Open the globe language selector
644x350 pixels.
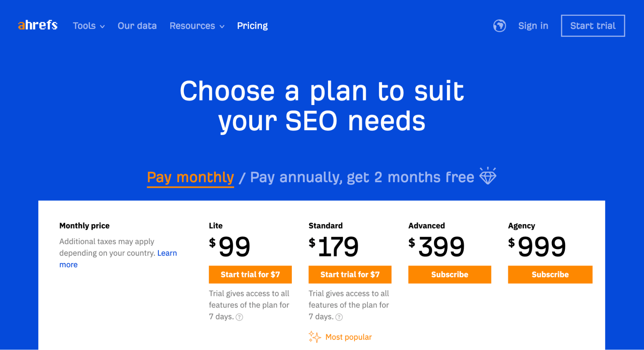point(499,26)
